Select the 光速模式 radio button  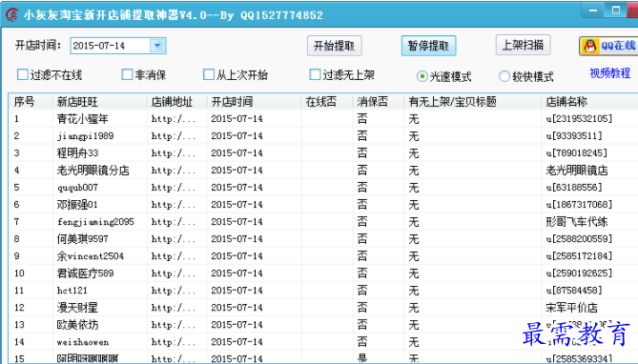[422, 76]
